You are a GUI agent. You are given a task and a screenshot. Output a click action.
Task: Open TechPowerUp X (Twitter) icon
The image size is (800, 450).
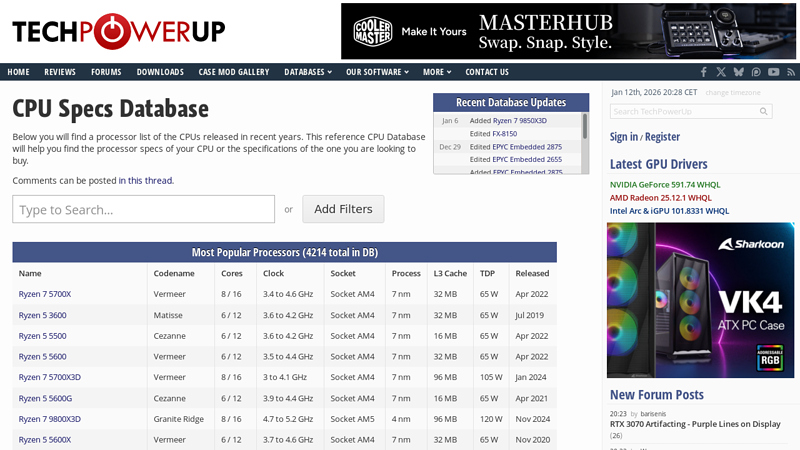(721, 72)
